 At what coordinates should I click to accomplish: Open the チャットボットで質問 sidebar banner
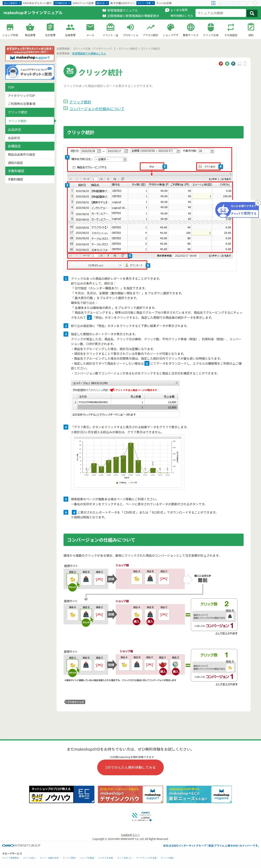[30, 72]
